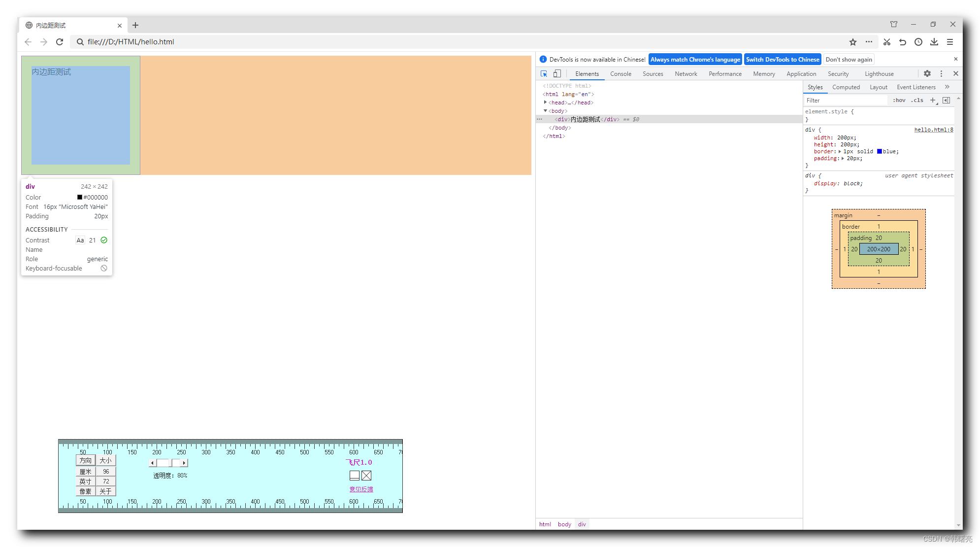Image resolution: width=980 pixels, height=547 pixels.
Task: Click the ellipsis beside the selected div node
Action: coord(540,119)
